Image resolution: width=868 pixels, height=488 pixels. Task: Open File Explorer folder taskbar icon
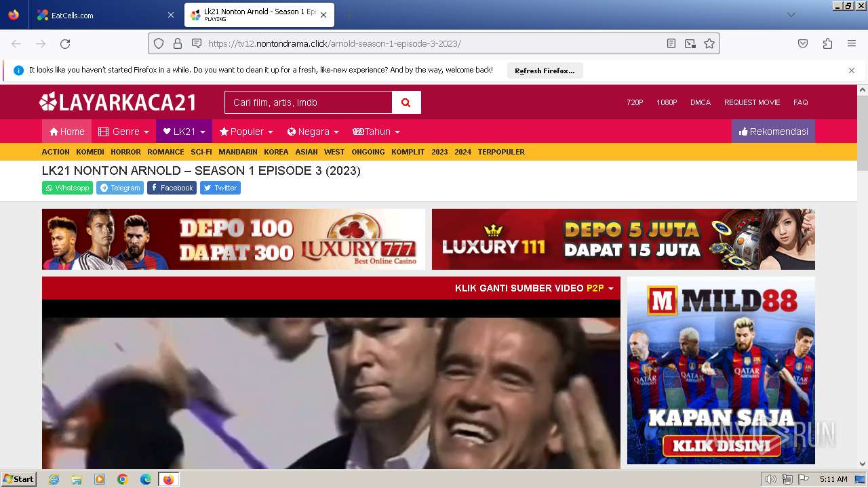point(77,479)
